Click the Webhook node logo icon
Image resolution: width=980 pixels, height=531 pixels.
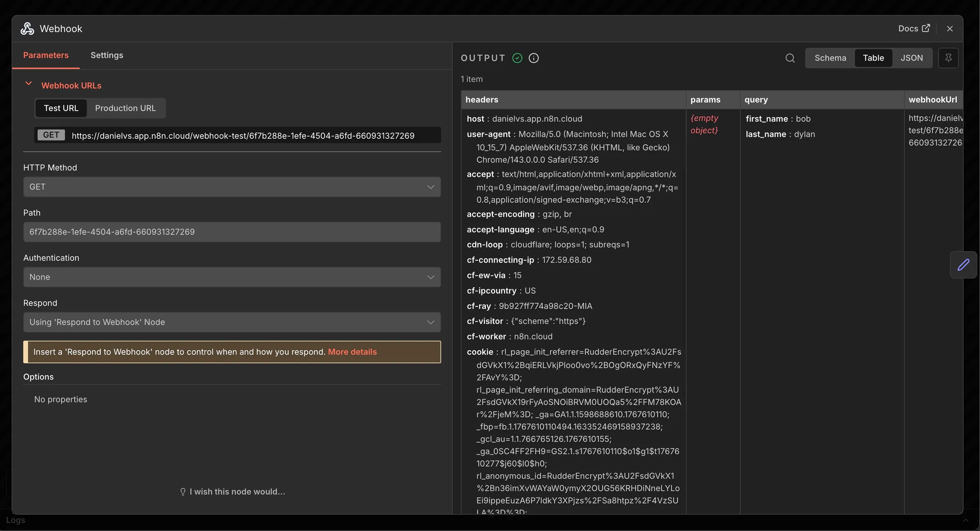27,29
